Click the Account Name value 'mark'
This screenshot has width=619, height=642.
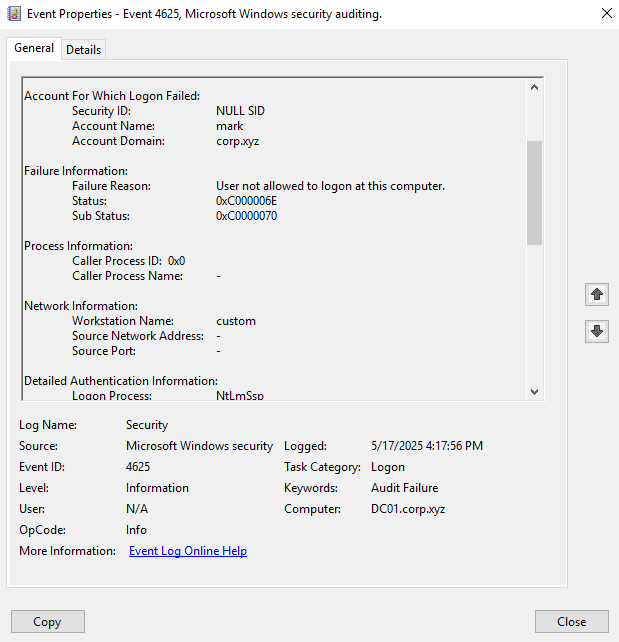click(x=229, y=126)
